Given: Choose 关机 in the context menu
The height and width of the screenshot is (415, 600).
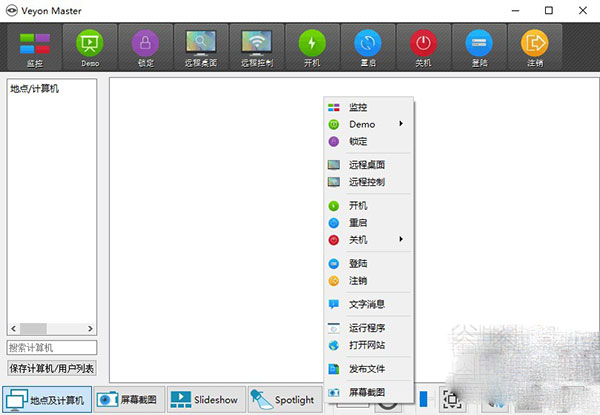Looking at the screenshot, I should tap(368, 240).
